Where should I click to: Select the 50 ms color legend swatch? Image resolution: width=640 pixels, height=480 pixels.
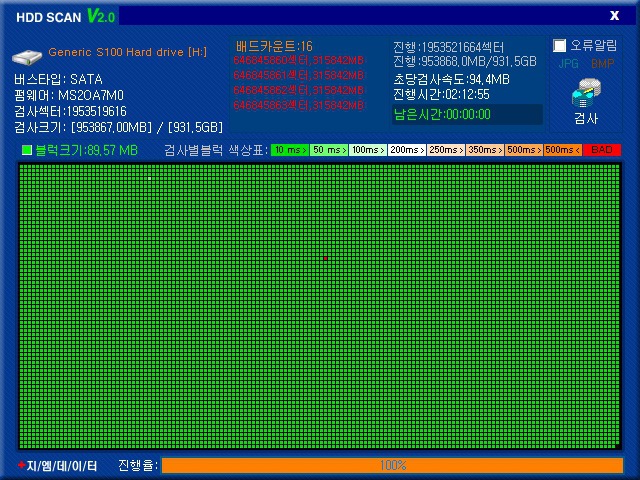coord(329,150)
